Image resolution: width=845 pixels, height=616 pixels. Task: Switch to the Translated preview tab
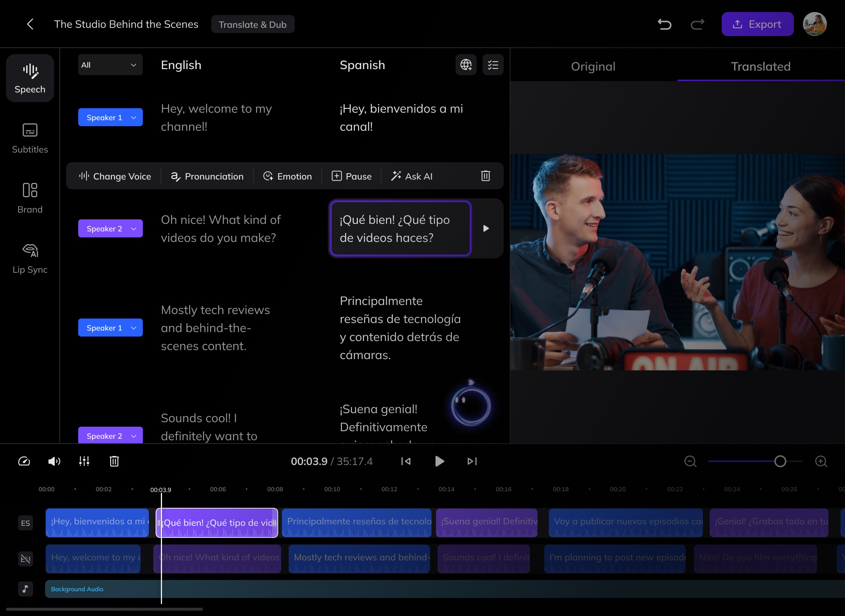tap(760, 66)
